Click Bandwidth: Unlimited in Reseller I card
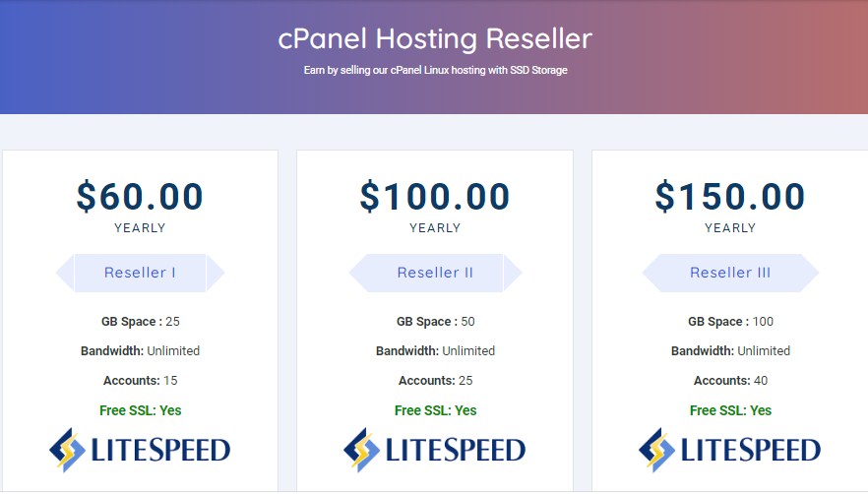The width and height of the screenshot is (868, 494). coord(140,351)
